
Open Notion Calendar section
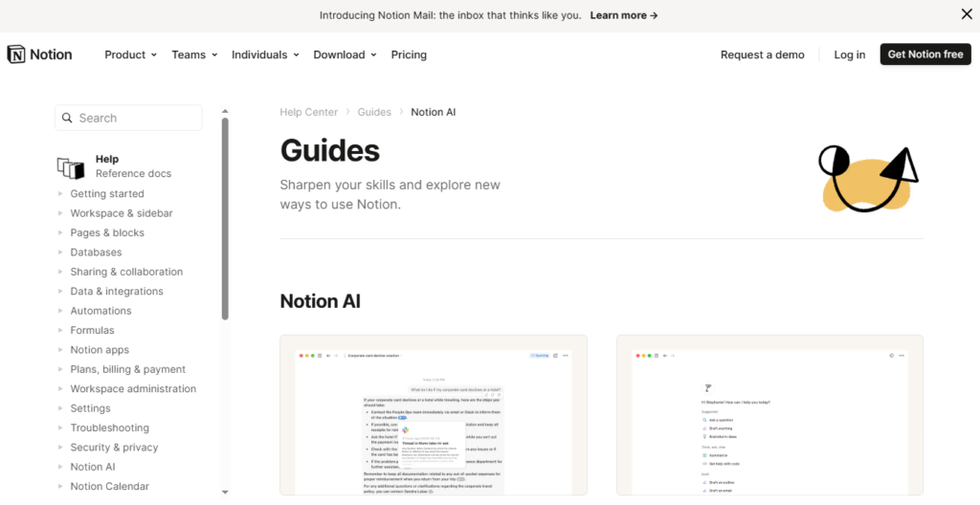[x=109, y=486]
